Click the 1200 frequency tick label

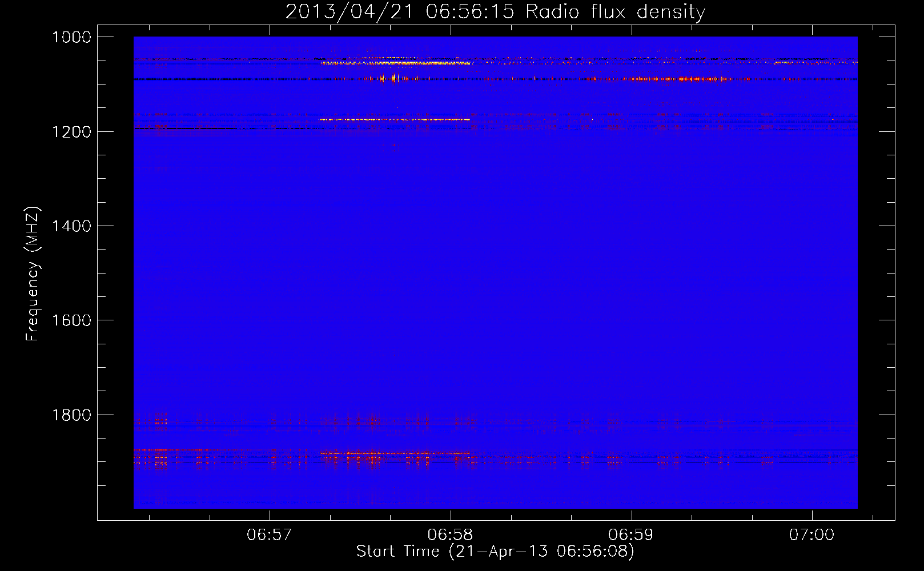click(71, 132)
